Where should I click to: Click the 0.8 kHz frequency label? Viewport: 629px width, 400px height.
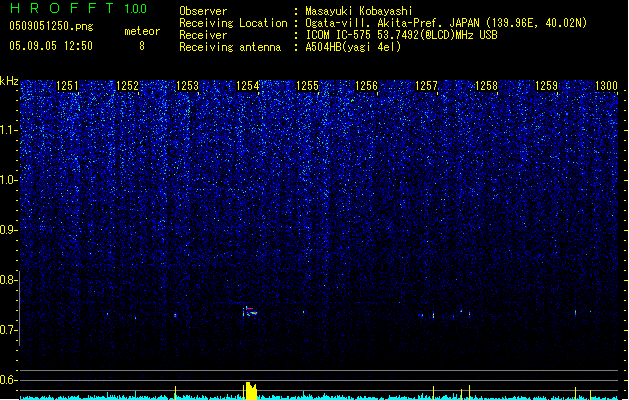pos(8,280)
